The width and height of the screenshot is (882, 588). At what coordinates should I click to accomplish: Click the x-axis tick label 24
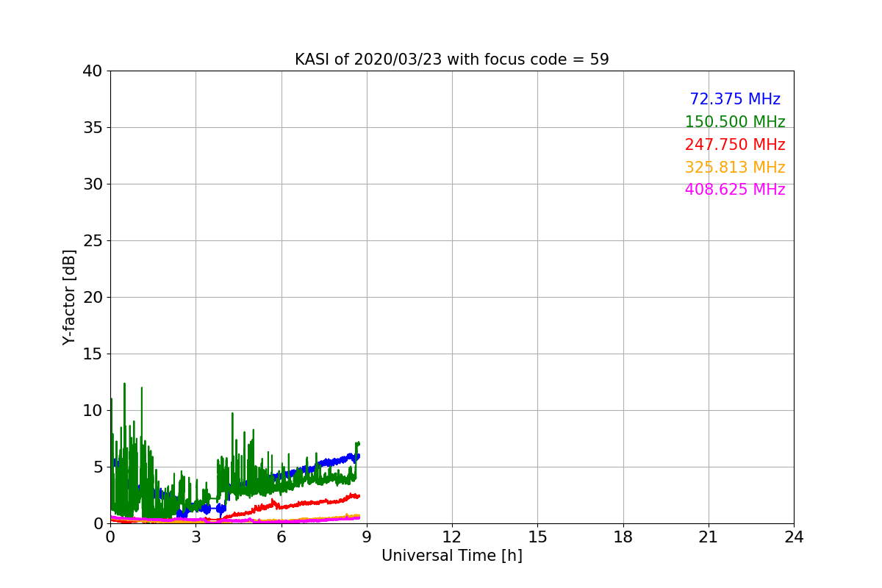pos(794,537)
